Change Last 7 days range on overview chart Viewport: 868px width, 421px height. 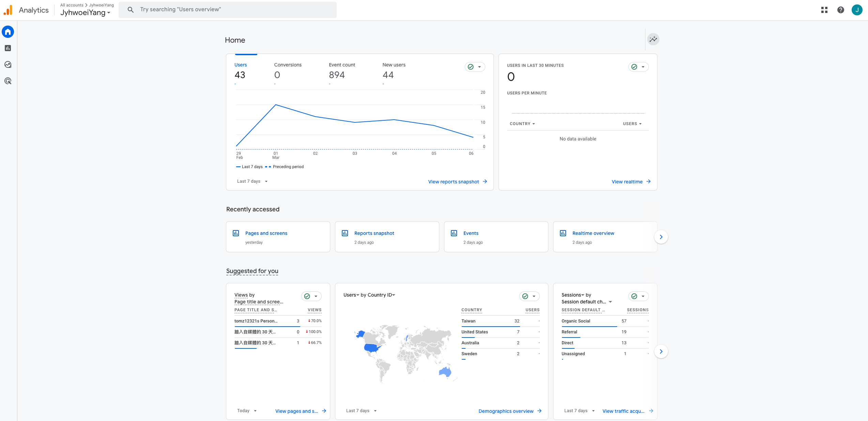253,181
